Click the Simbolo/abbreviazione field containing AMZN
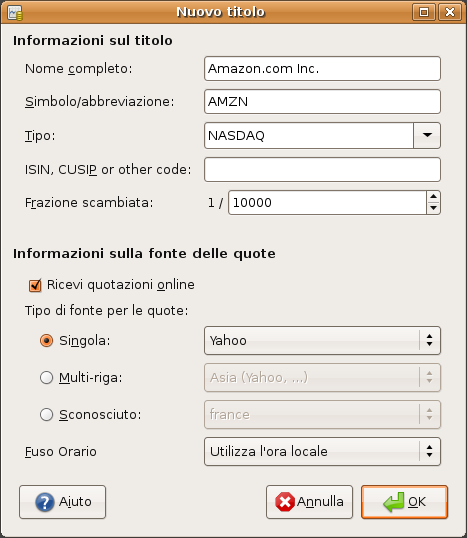The height and width of the screenshot is (538, 467). [322, 102]
